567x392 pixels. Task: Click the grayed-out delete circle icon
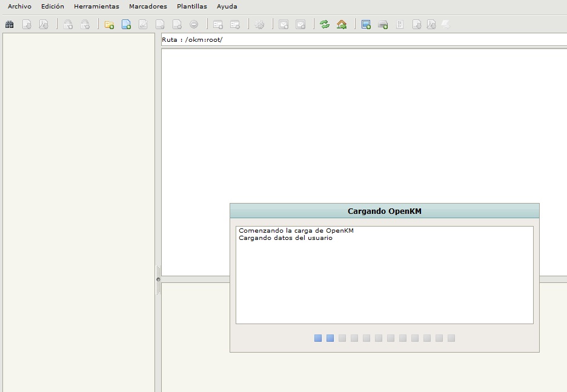tap(194, 25)
